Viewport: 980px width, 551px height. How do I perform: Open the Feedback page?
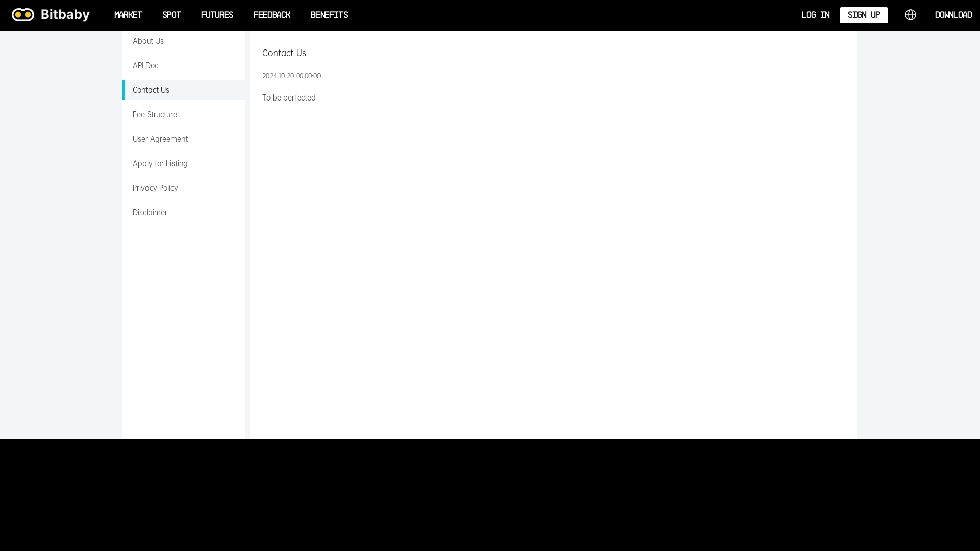tap(272, 15)
